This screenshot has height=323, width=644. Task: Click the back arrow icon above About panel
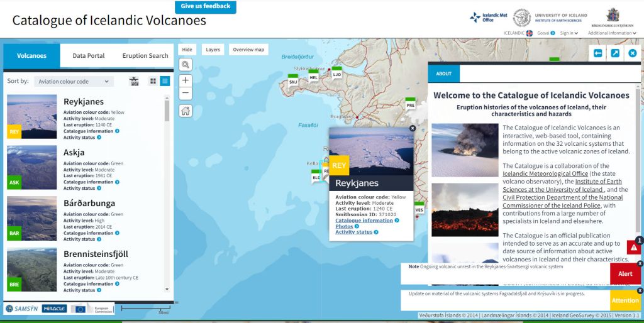[597, 53]
